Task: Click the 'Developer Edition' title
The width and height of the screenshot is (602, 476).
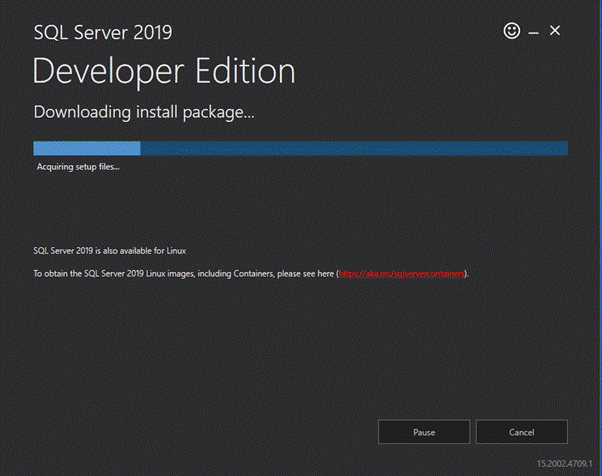Action: (164, 71)
